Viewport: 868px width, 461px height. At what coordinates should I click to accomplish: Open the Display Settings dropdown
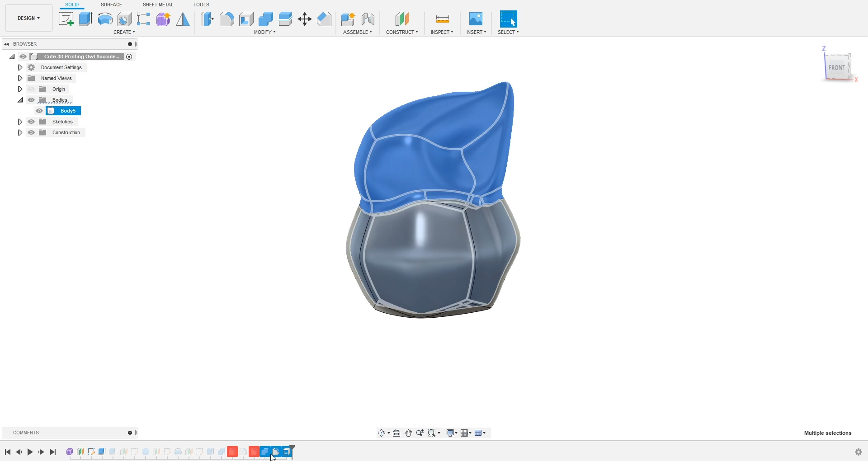tap(452, 433)
